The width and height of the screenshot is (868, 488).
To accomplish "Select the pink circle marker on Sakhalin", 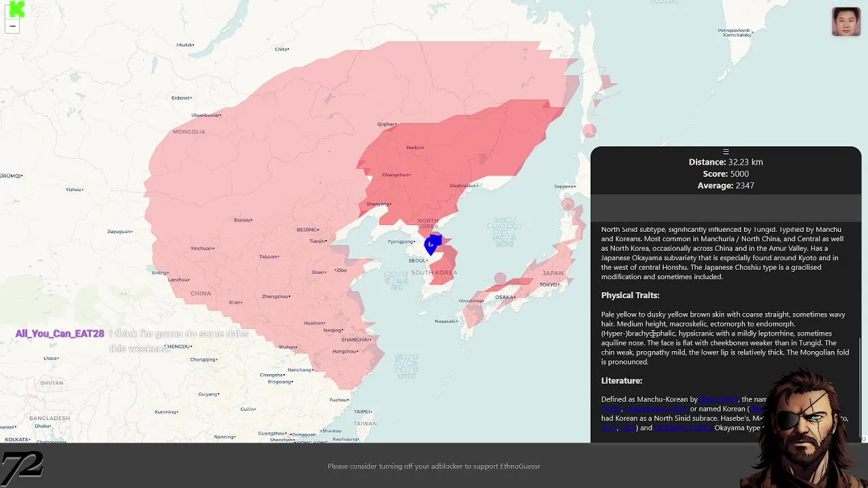I will click(x=589, y=131).
